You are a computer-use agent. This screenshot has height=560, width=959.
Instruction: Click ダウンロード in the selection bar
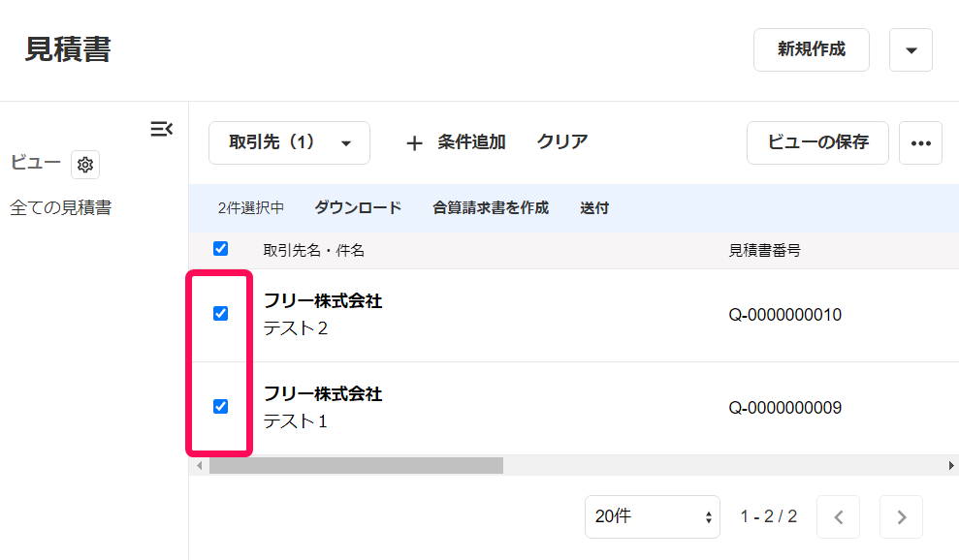point(358,208)
